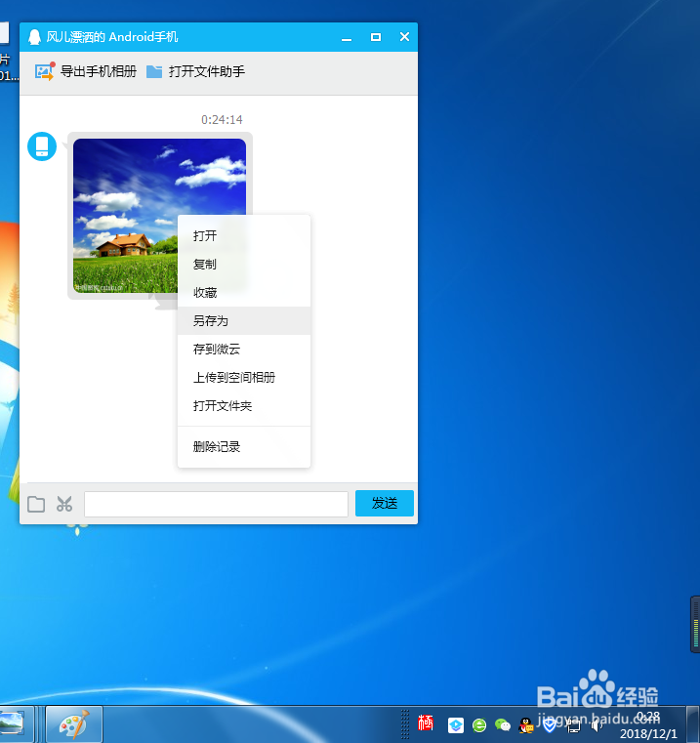
Task: Close the Android手机 chat window
Action: [404, 37]
